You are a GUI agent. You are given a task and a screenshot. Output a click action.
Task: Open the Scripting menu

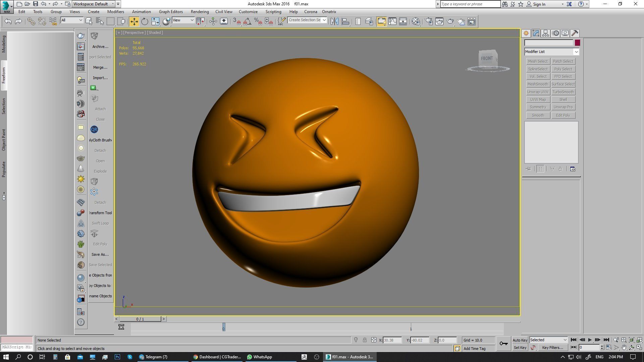tap(273, 11)
